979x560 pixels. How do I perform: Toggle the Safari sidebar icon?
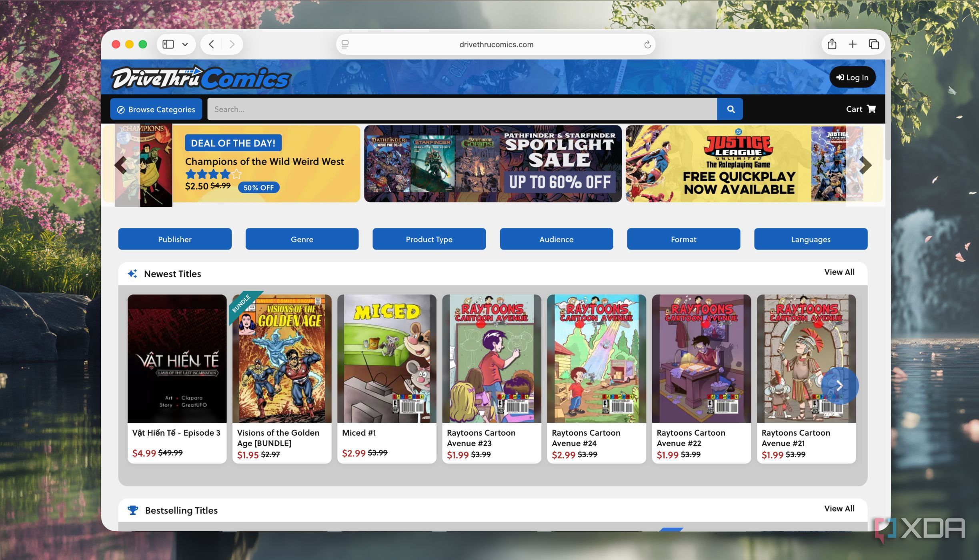(168, 44)
